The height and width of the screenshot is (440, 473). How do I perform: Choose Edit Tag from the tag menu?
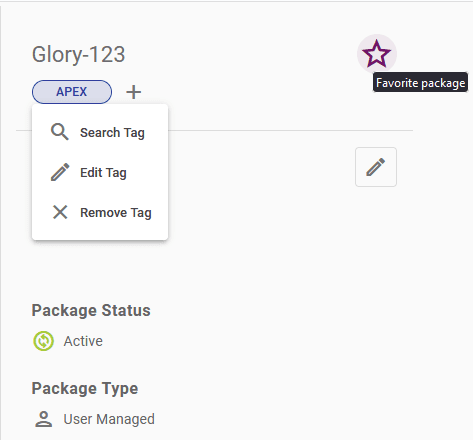[100, 172]
